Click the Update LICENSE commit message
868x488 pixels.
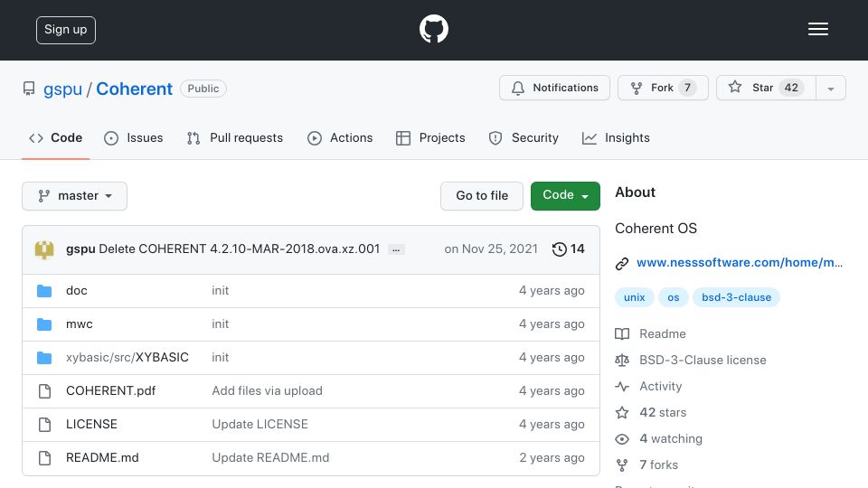click(259, 425)
